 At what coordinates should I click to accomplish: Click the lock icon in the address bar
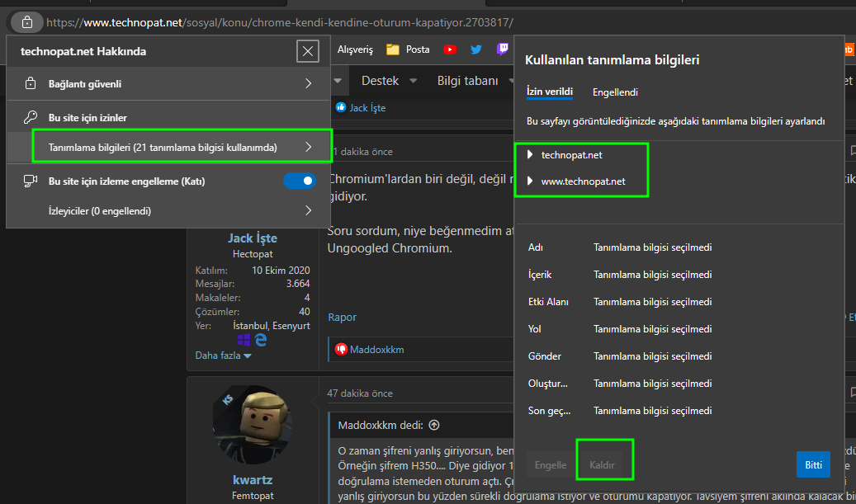[x=26, y=22]
